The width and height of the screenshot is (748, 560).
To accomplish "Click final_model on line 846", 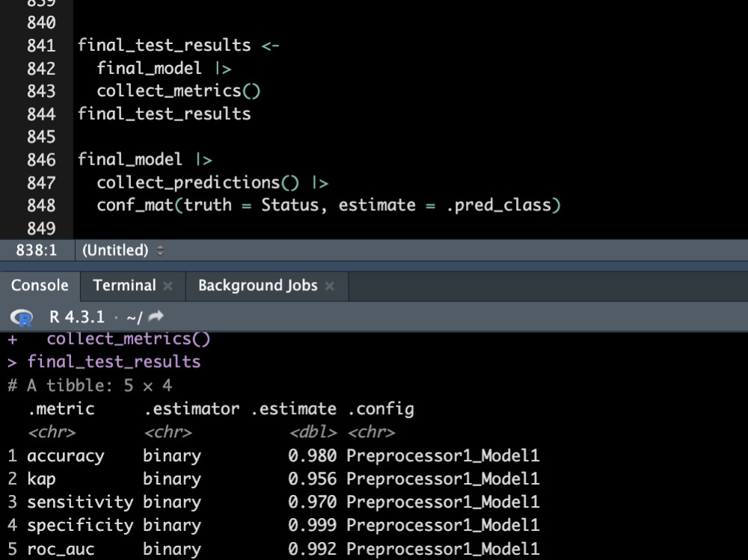I will pyautogui.click(x=129, y=159).
